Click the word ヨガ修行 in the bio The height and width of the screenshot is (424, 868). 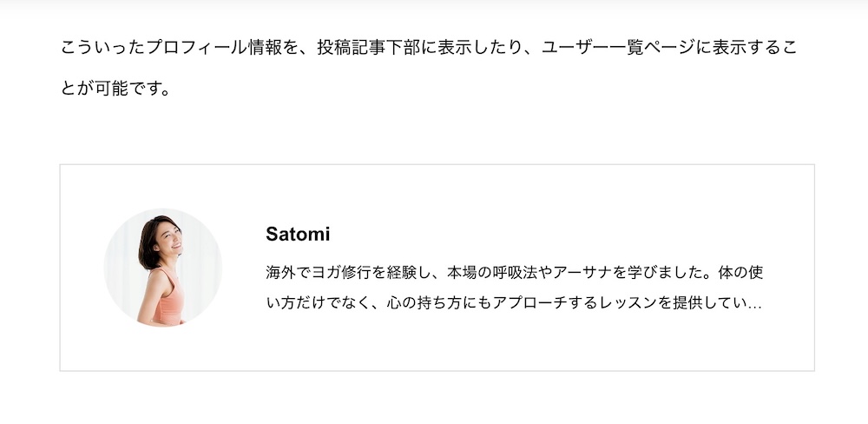[x=341, y=273]
